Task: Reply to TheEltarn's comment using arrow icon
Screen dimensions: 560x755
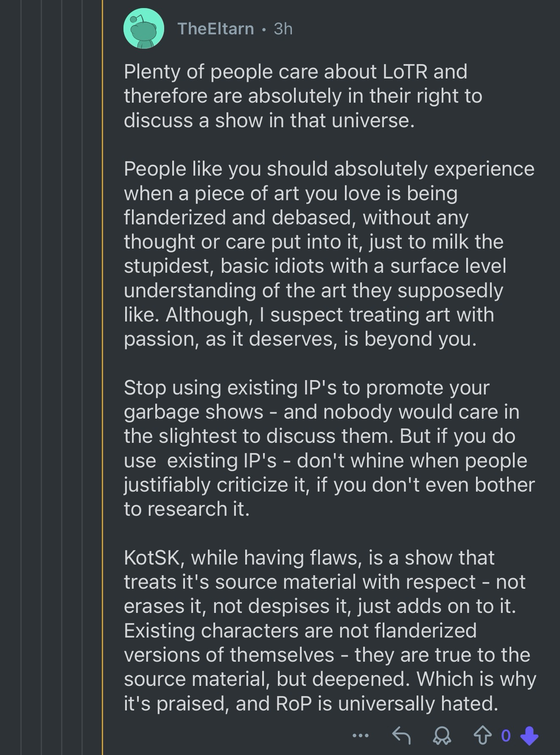Action: [x=401, y=735]
